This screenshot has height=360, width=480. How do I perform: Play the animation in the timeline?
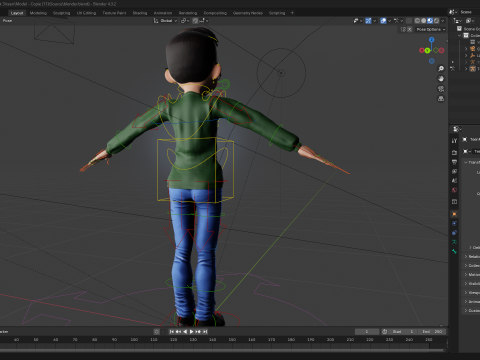click(x=191, y=332)
